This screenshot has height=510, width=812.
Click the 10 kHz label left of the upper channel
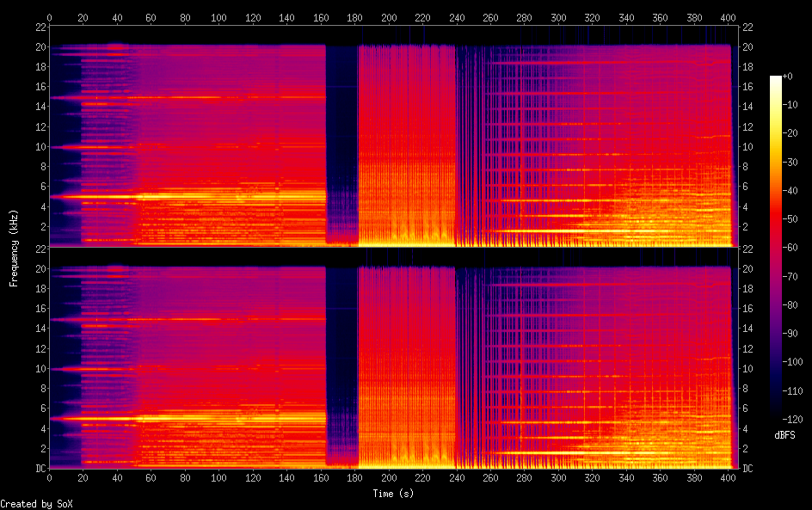click(x=39, y=147)
